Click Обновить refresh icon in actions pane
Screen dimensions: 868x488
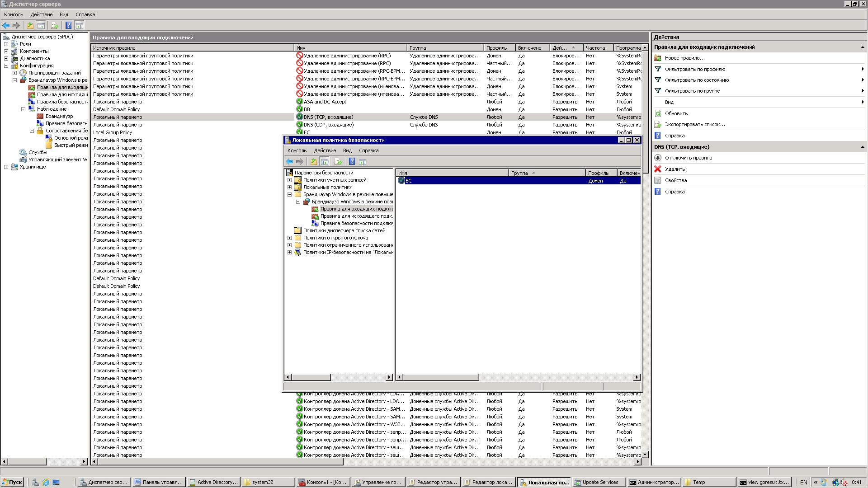(658, 113)
